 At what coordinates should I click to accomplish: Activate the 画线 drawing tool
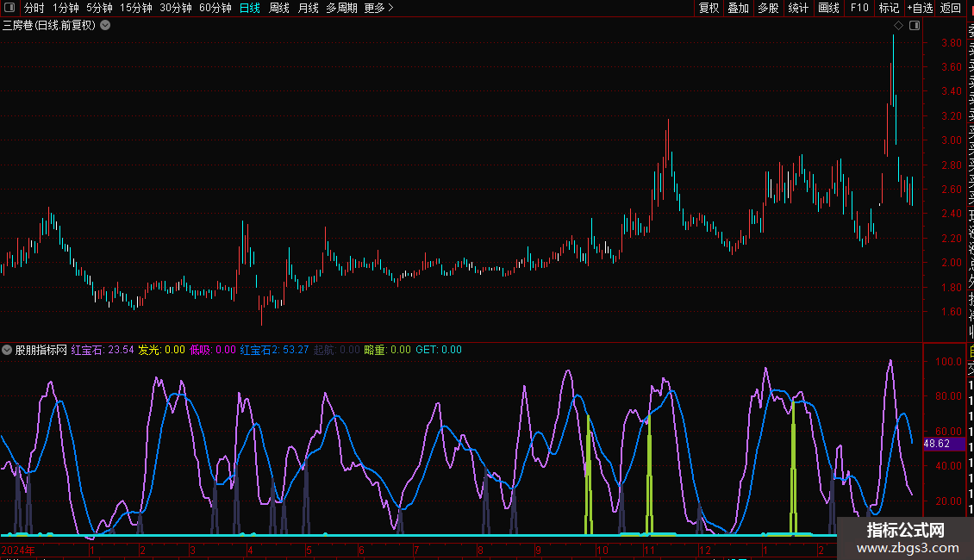[x=828, y=8]
